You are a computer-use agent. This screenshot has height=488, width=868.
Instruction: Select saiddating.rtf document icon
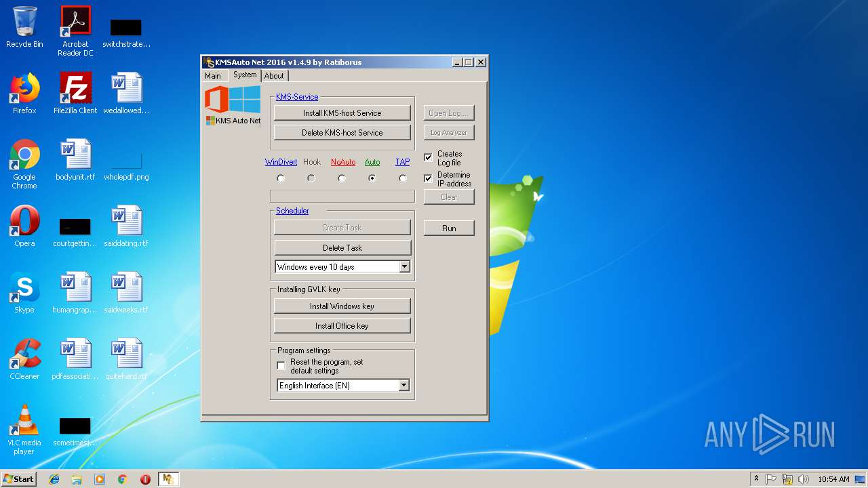[126, 226]
